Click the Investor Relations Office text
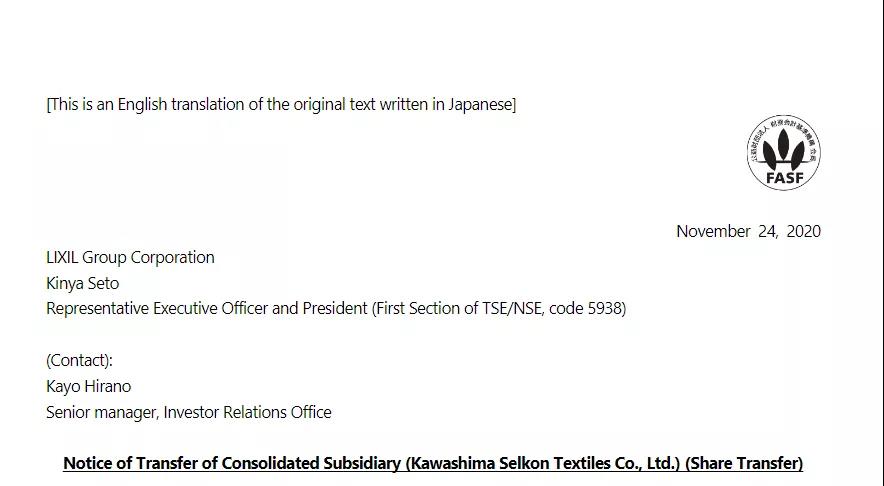 pyautogui.click(x=247, y=412)
